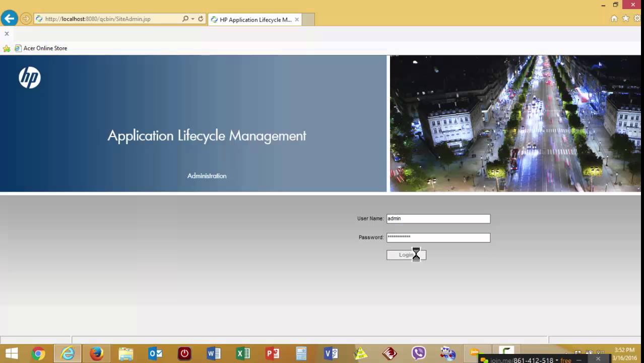Screen dimensions: 644x363
Task: Switch to Internet Explorer taskbar icon
Action: click(68, 353)
